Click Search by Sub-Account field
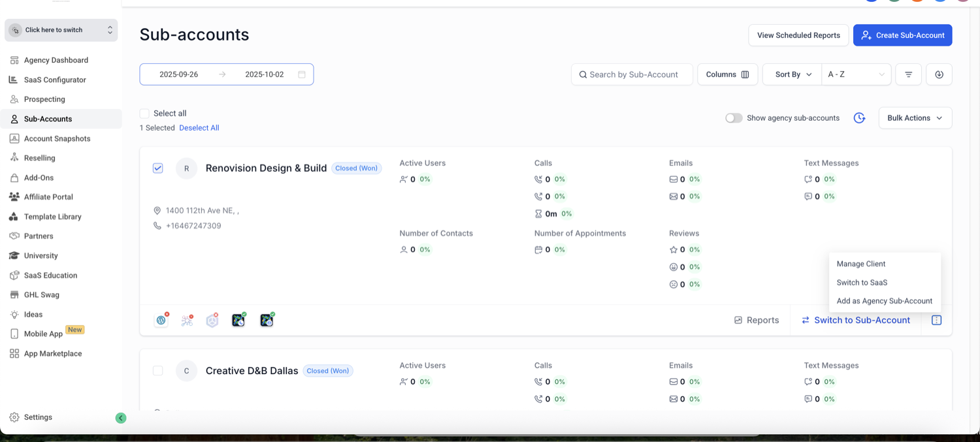The image size is (980, 442). (x=632, y=74)
